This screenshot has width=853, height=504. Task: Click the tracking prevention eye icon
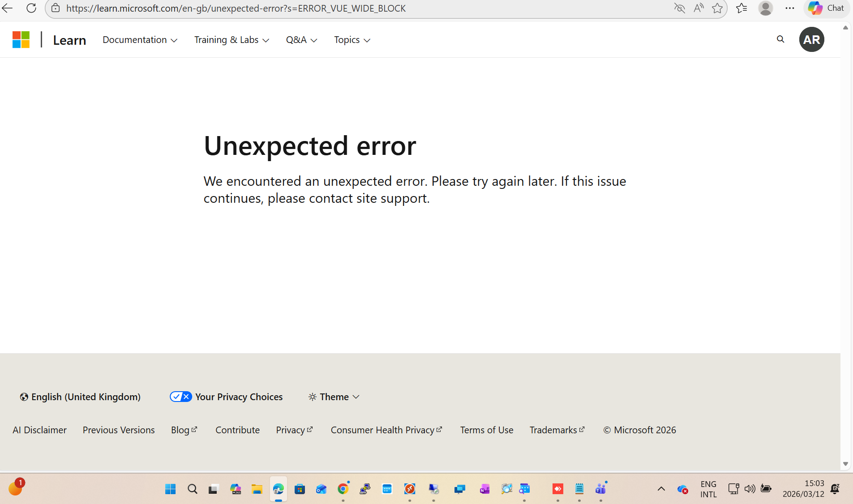[679, 8]
